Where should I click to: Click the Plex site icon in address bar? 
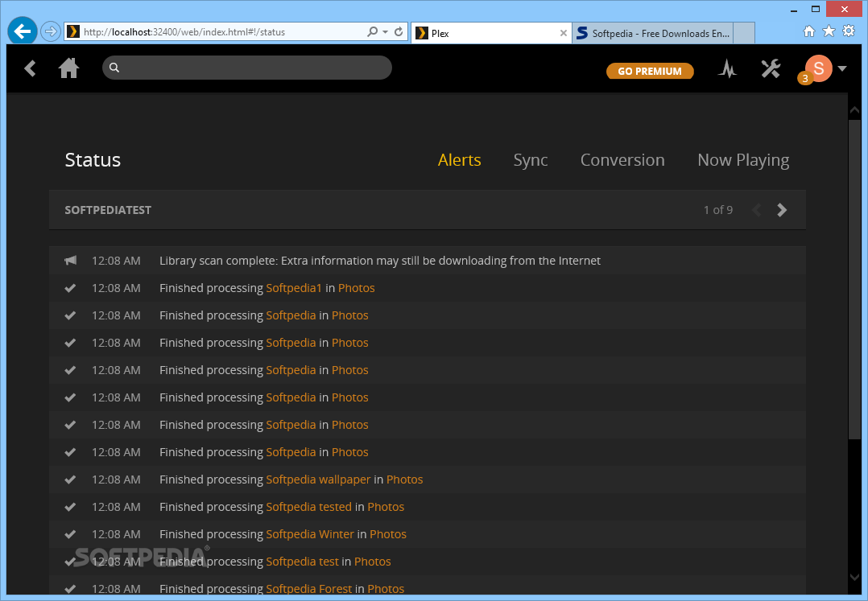point(73,31)
